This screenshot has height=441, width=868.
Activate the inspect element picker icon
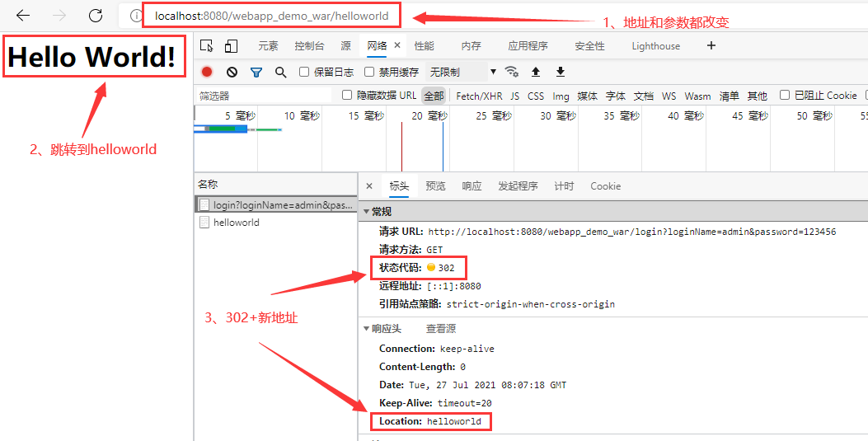207,46
